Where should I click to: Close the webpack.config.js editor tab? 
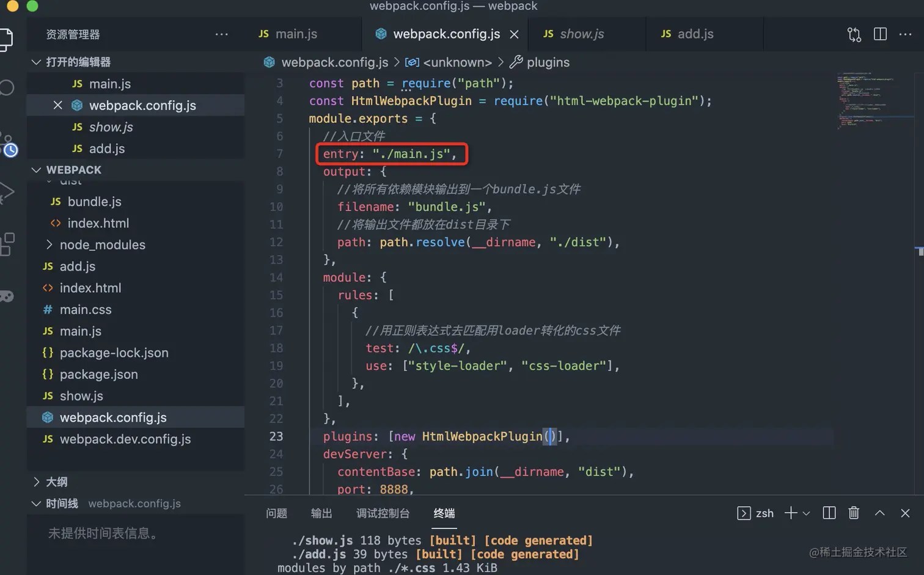(x=514, y=34)
